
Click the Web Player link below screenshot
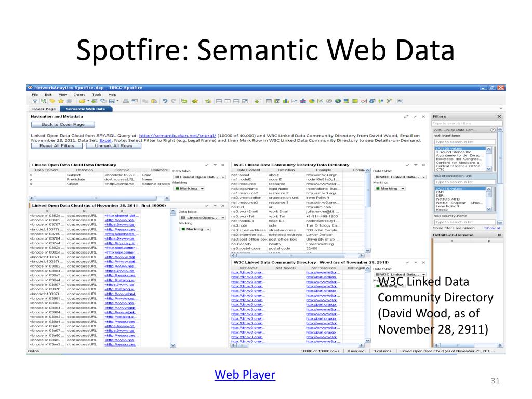[x=245, y=375]
